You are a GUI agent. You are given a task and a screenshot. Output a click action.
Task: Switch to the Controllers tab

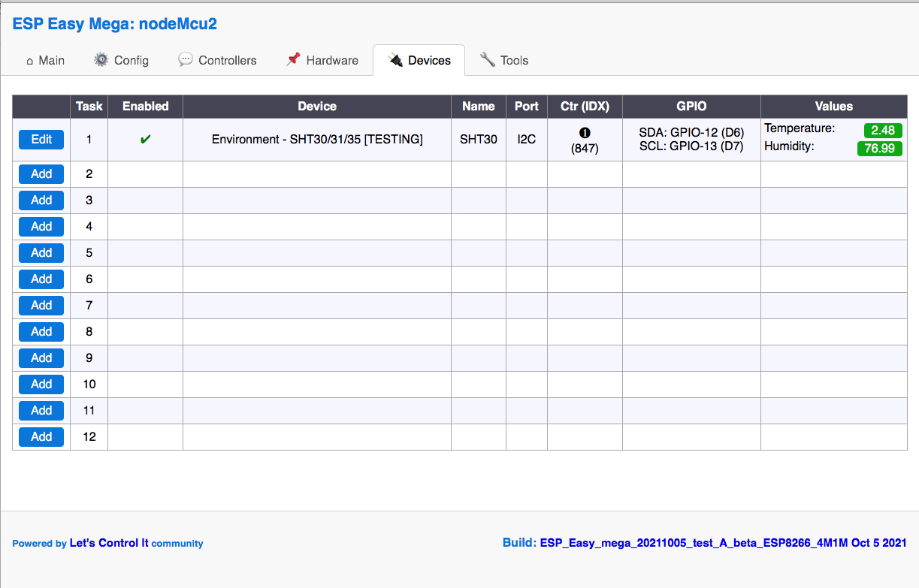pos(226,59)
